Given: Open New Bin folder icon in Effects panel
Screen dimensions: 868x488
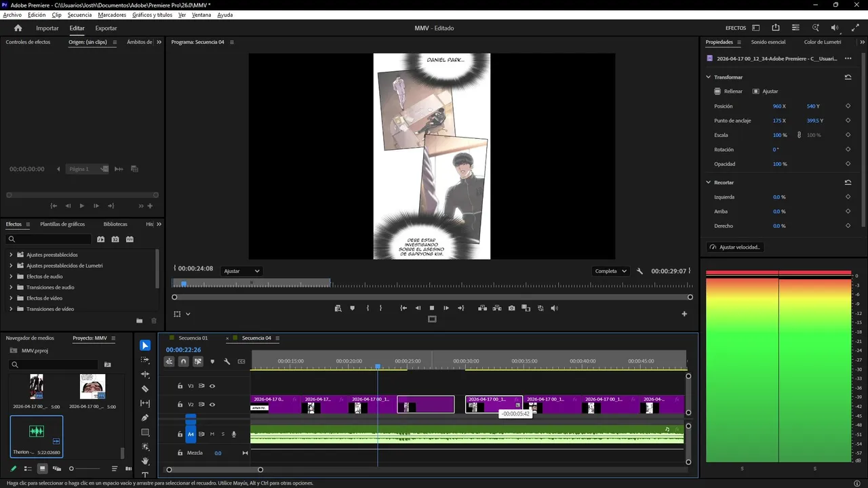Looking at the screenshot, I should [x=140, y=321].
